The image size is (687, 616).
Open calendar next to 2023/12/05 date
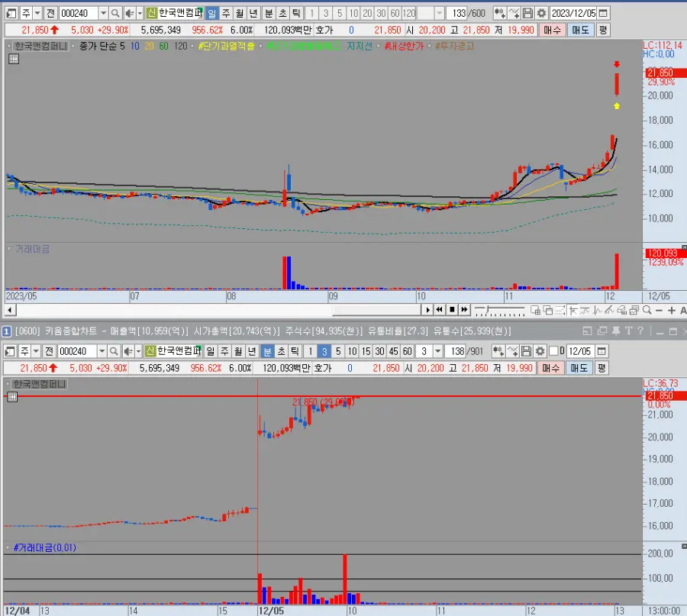[603, 13]
